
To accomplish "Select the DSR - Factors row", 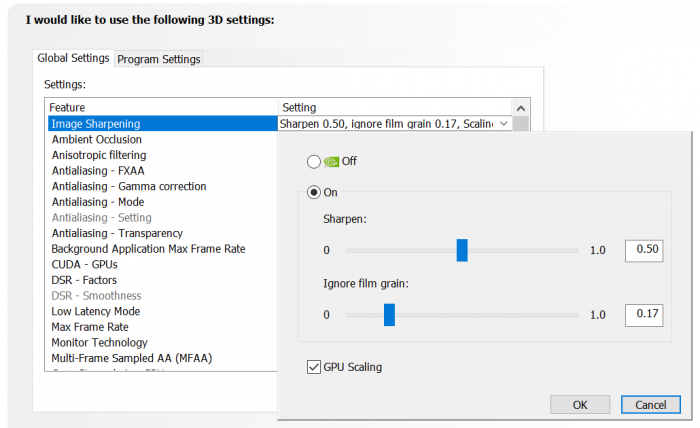I will (x=162, y=280).
